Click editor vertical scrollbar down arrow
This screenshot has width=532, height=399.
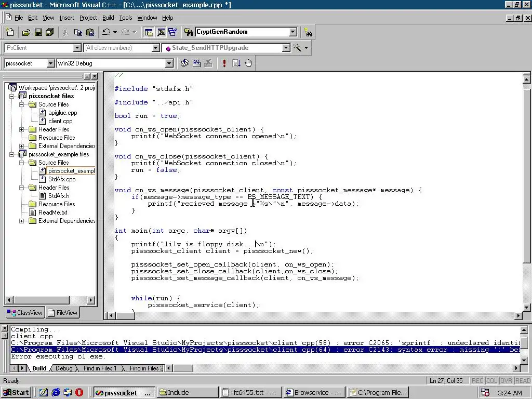point(527,308)
